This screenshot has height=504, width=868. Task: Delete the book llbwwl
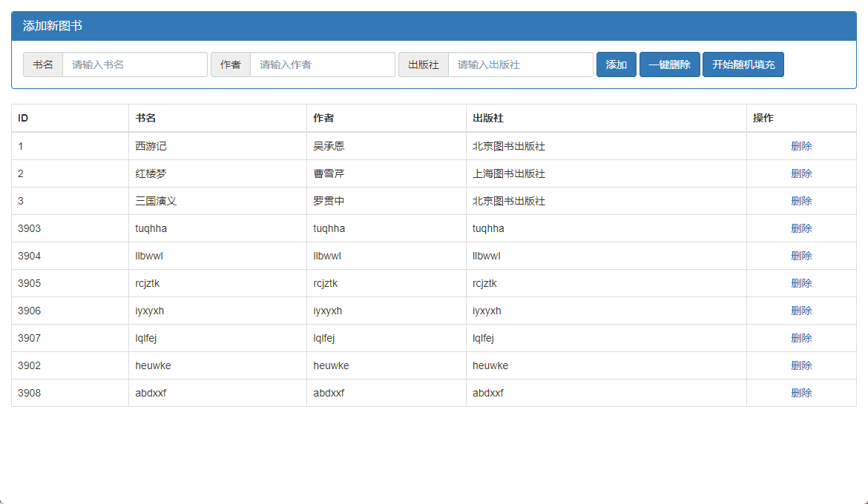coord(801,255)
